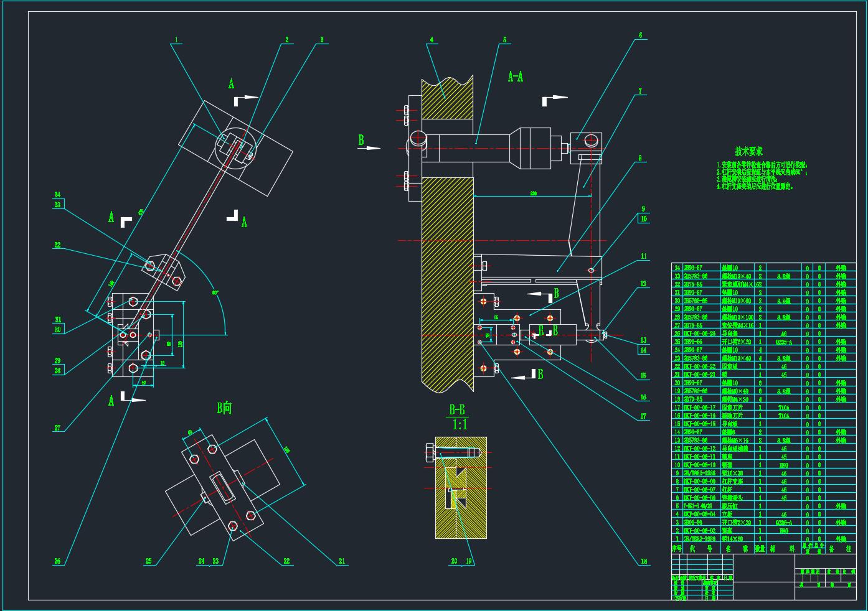Select part callout number 25
The height and width of the screenshot is (611, 868).
[x=148, y=561]
